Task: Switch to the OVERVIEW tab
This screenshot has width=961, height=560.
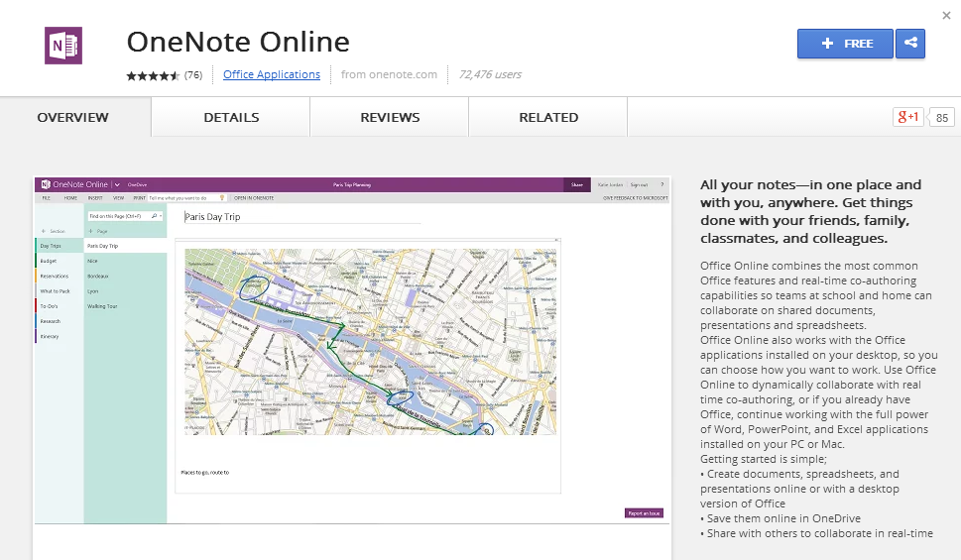Action: [x=73, y=117]
